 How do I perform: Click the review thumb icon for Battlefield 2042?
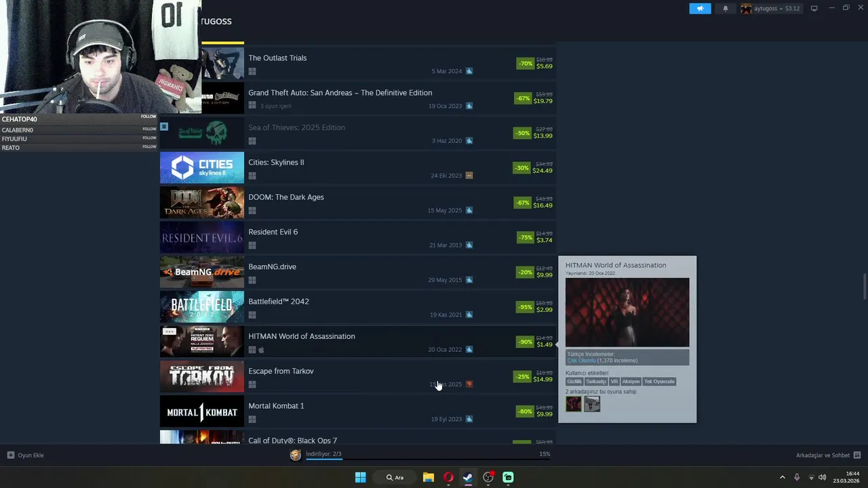[469, 314]
